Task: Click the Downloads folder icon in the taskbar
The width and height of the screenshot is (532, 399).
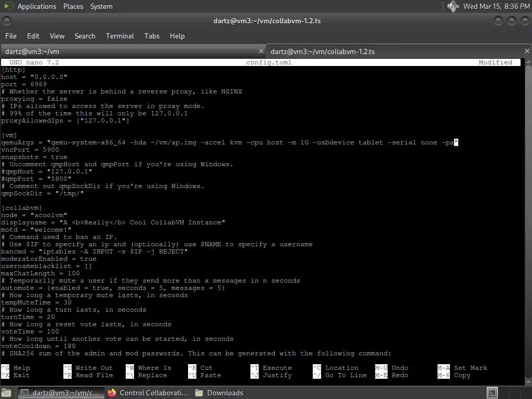Action: point(199,393)
